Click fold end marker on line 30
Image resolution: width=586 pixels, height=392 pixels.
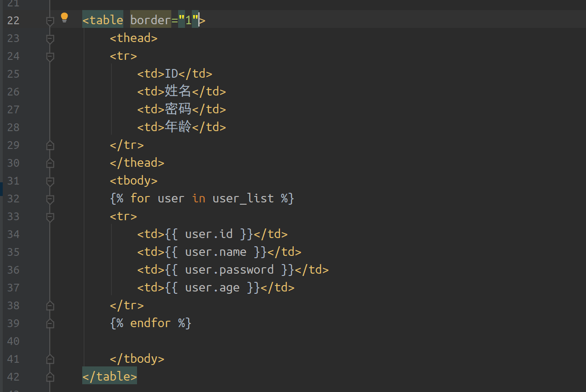point(50,163)
